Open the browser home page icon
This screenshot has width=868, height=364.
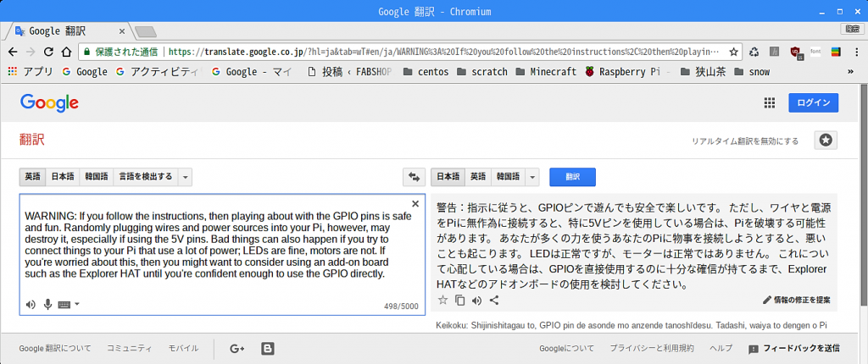(x=66, y=52)
